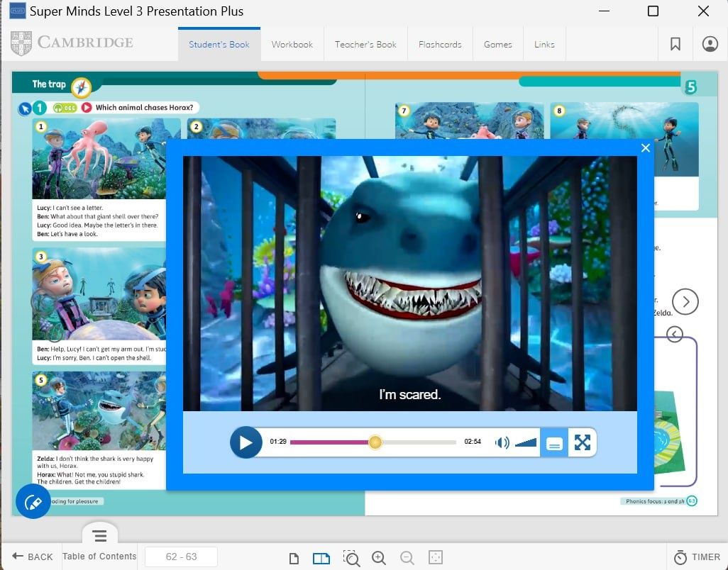Zoom in on the page

[379, 558]
